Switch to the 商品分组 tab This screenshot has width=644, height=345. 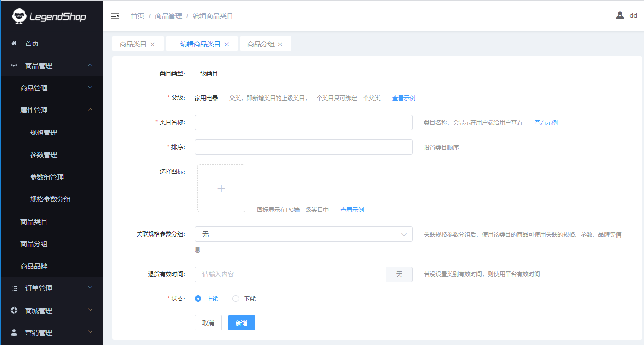[x=261, y=44]
